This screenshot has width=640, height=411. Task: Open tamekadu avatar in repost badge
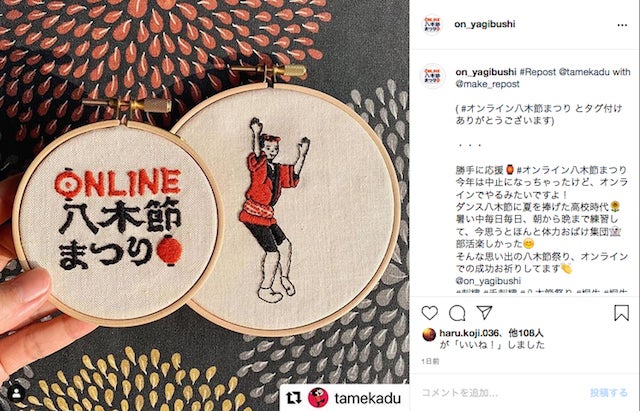pos(318,398)
